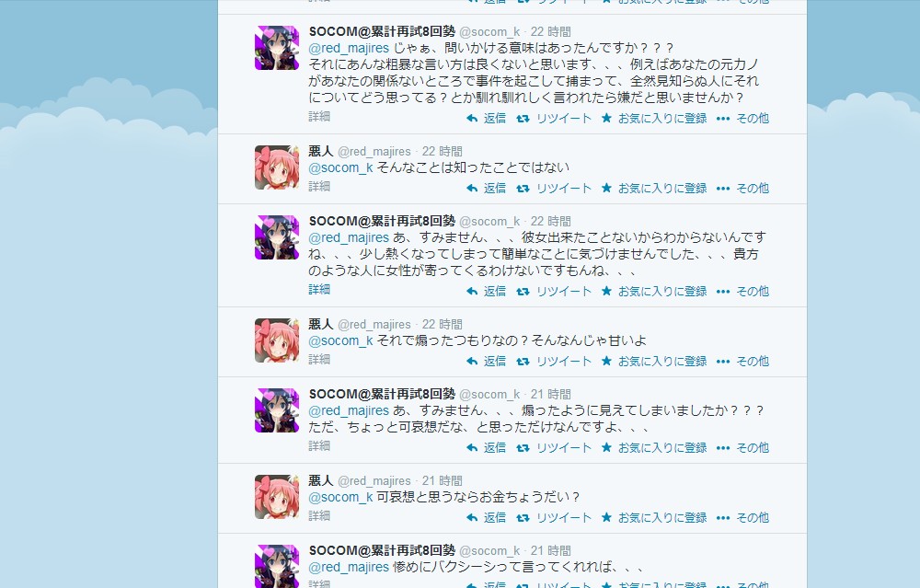Reply to 'それで煽ったつもりなの' tweet

[486, 362]
